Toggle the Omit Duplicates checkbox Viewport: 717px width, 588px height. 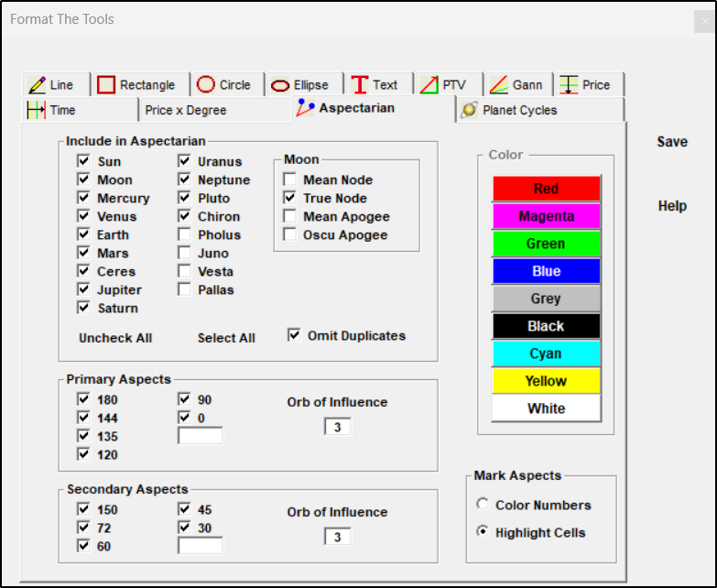[294, 335]
